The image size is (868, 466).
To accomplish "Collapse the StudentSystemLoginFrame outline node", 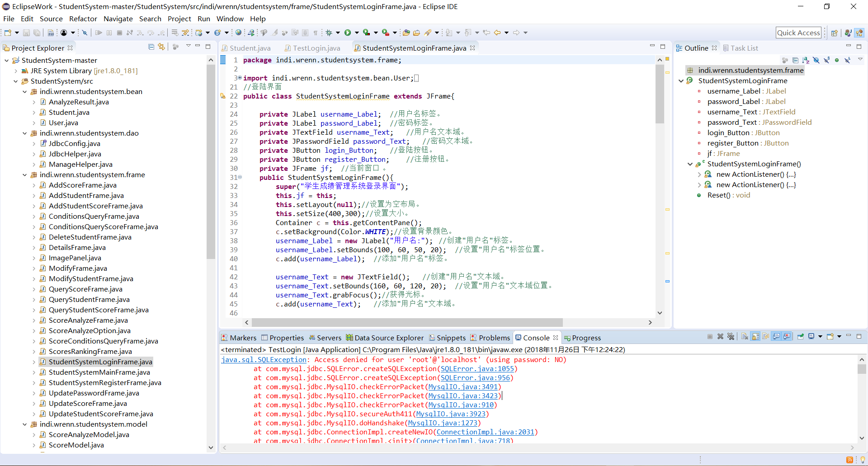I will tap(681, 81).
